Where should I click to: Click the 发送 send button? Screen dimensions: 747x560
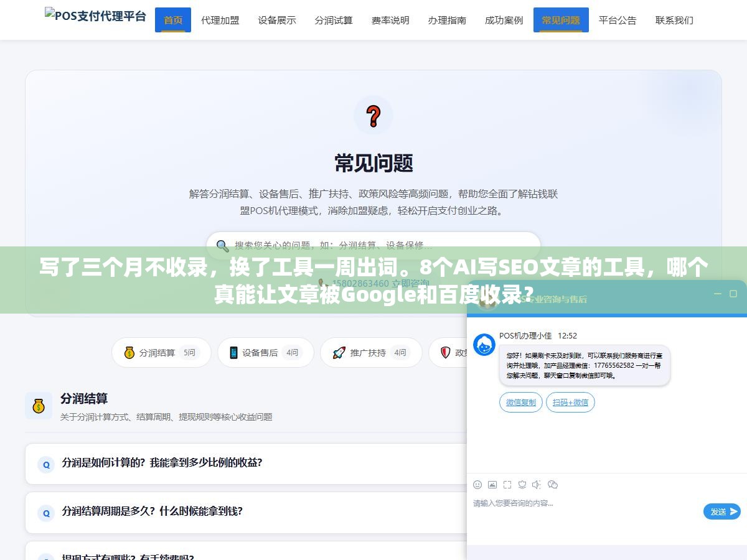(722, 511)
